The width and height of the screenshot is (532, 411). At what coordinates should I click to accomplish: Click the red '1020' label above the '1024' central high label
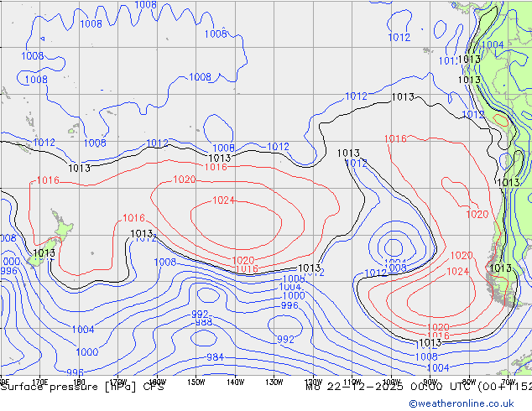(x=185, y=179)
